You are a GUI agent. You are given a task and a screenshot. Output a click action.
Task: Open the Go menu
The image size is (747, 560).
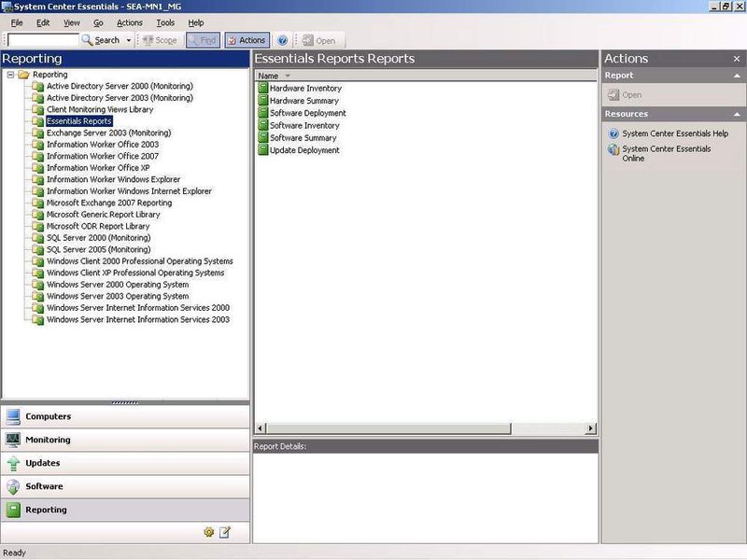tap(98, 22)
